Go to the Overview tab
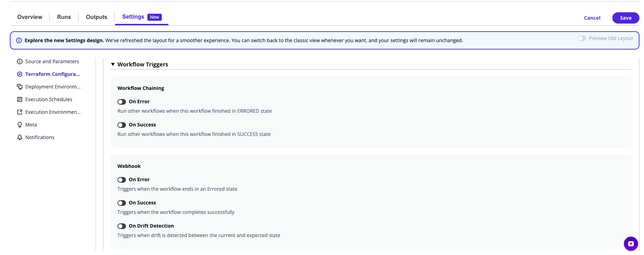The width and height of the screenshot is (644, 255). coord(29,17)
